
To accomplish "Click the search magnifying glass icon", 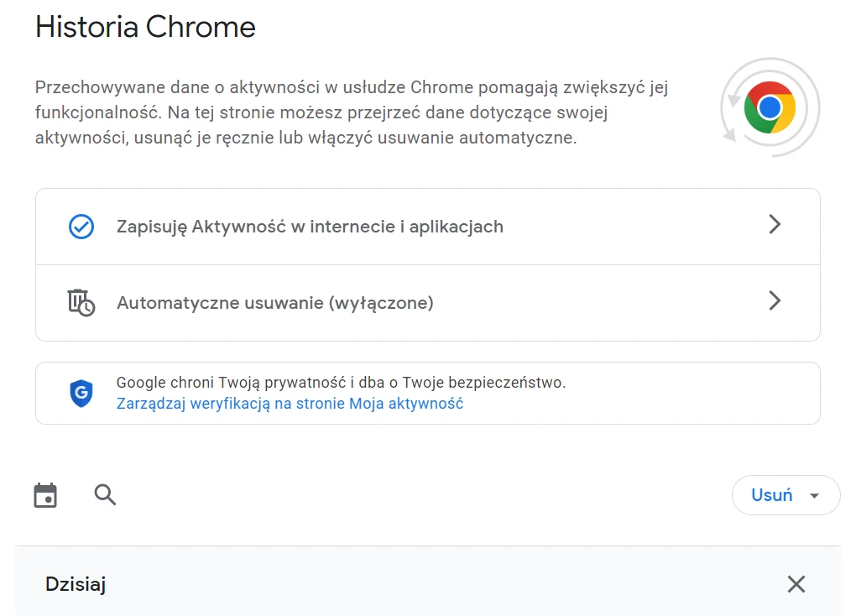I will (x=105, y=495).
